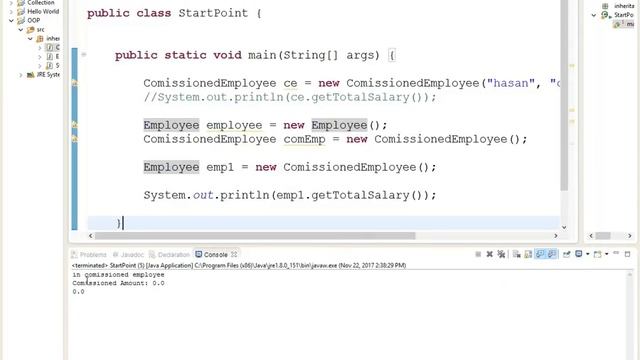
Task: Click the ComissionedEmployee java file icon
Action: coord(49,48)
